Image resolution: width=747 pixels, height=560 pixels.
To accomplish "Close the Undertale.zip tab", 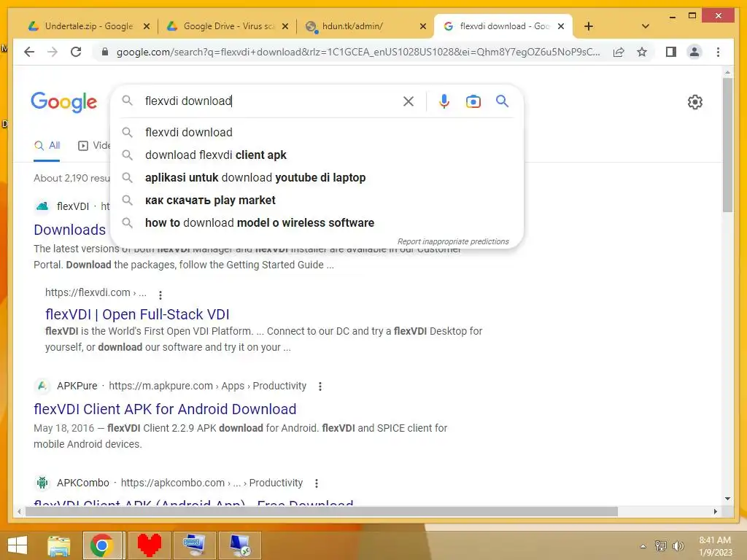I will pos(147,27).
